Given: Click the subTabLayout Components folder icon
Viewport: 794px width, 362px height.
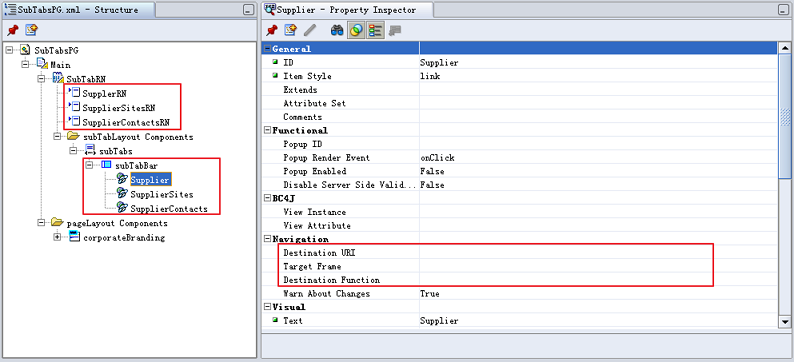Looking at the screenshot, I should pos(73,136).
